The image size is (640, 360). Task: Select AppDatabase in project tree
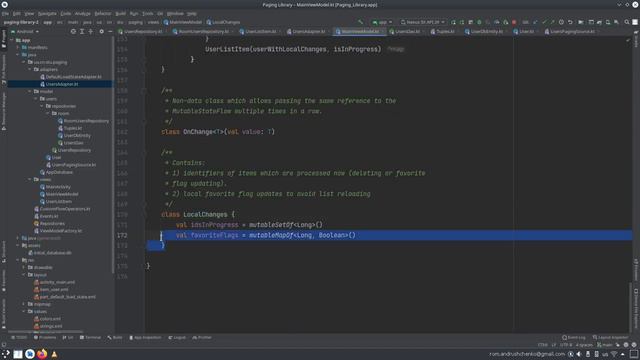pos(60,172)
